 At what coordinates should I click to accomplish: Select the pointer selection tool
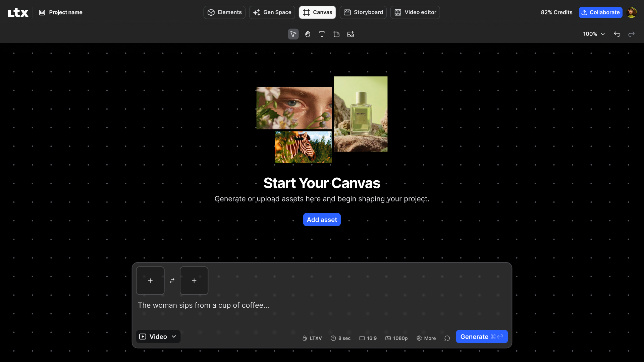(x=293, y=34)
